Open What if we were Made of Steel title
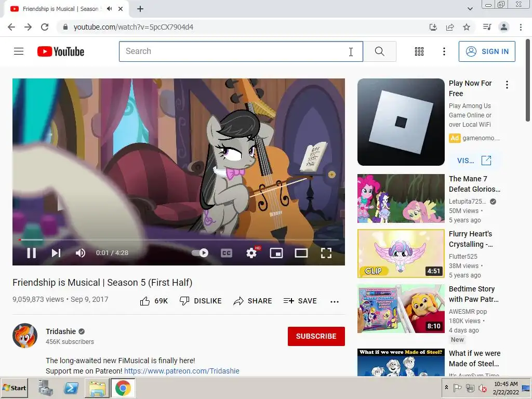 tap(474, 358)
